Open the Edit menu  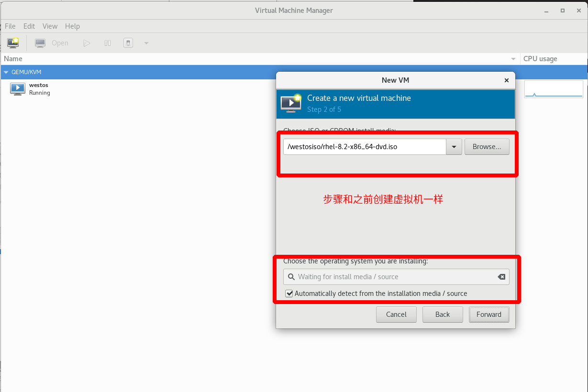pos(29,26)
